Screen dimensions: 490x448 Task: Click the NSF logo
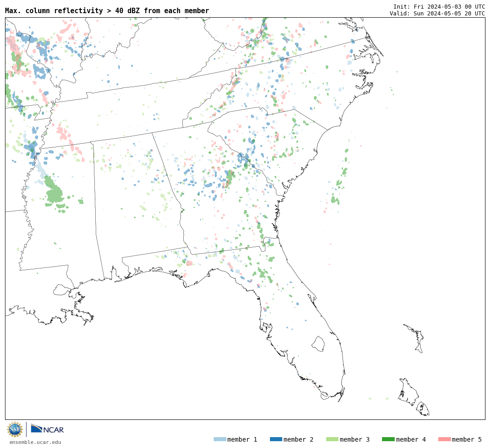(x=15, y=429)
